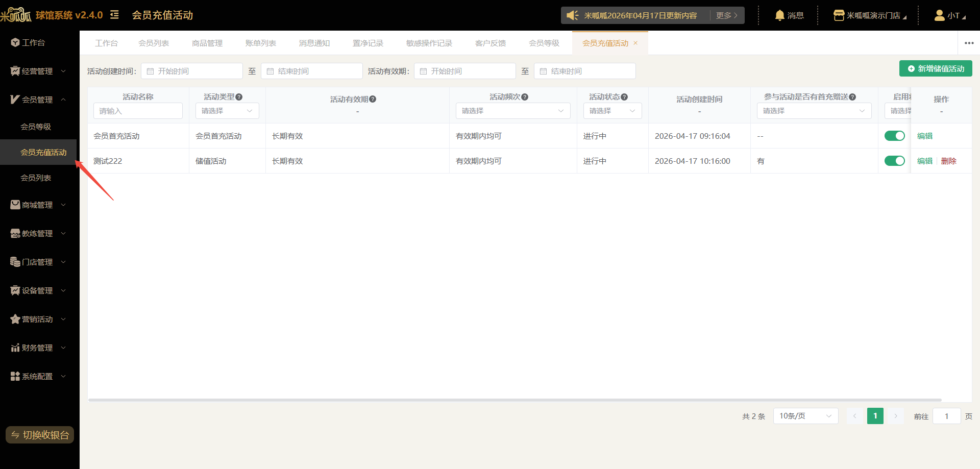Viewport: 980px width, 469px height.
Task: Click the 活动状态 help question icon
Action: coord(624,97)
